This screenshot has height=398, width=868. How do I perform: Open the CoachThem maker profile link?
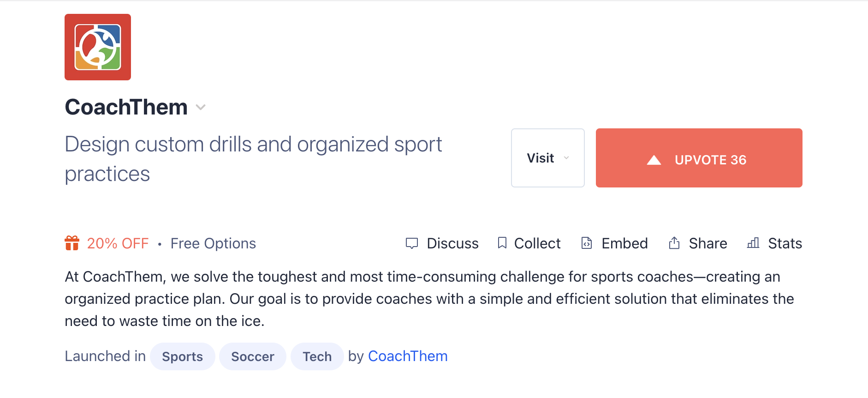coord(408,356)
